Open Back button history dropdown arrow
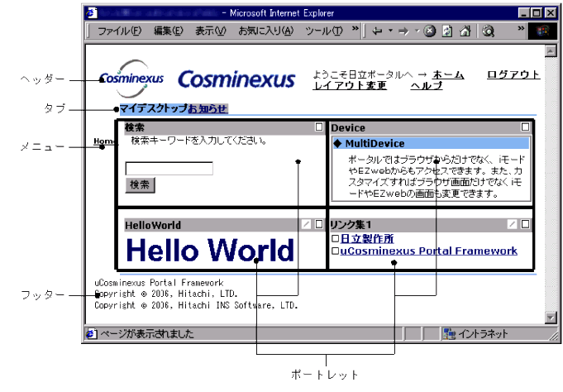 (x=390, y=31)
